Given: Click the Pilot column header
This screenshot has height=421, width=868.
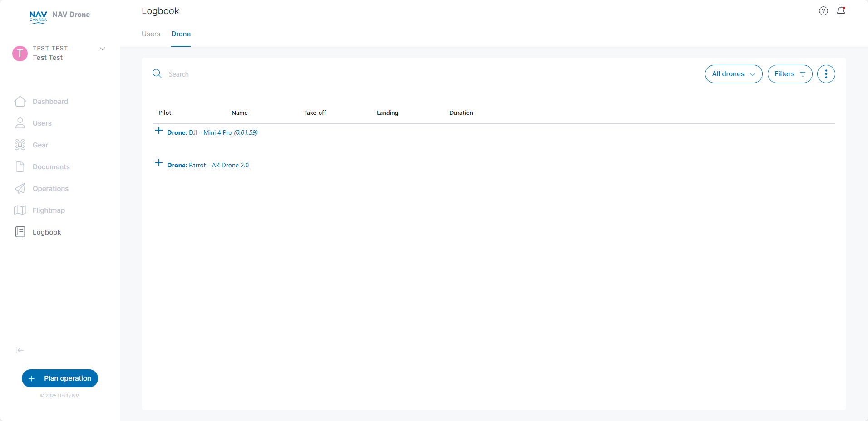Looking at the screenshot, I should point(165,113).
